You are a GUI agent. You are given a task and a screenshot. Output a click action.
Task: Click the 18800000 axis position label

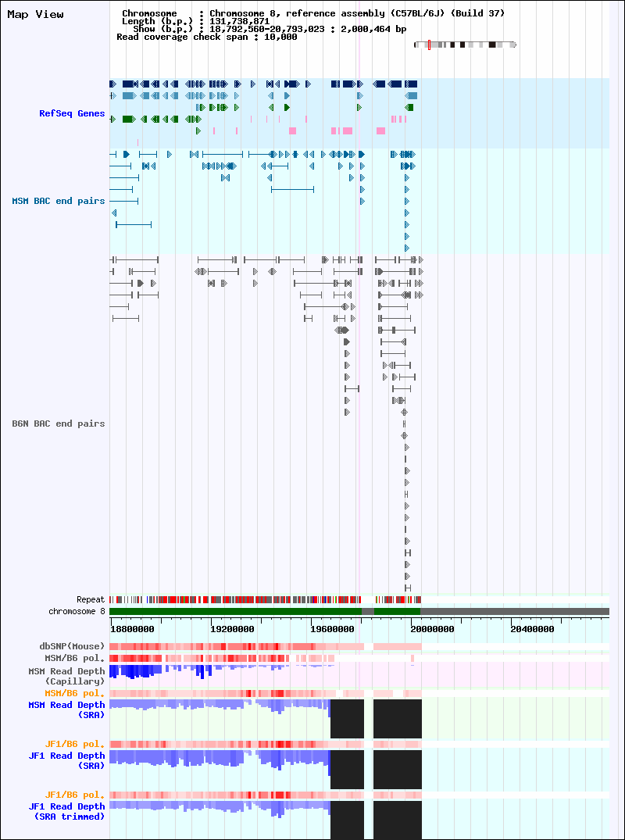tap(133, 629)
